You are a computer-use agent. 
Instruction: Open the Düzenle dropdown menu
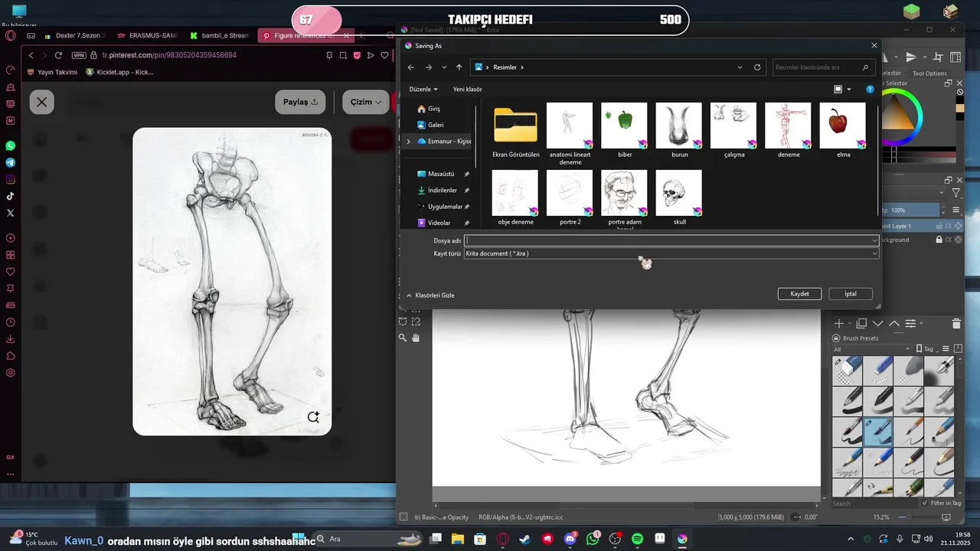423,90
